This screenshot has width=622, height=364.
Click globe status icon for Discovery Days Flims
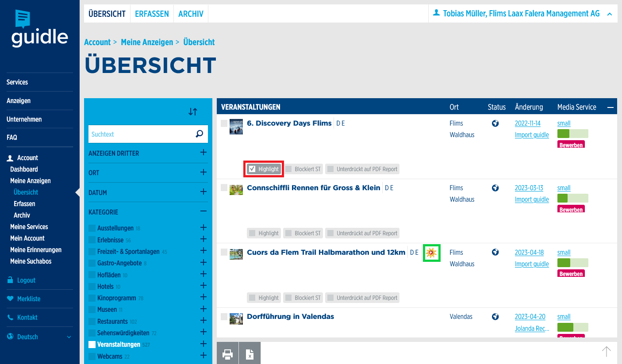495,123
